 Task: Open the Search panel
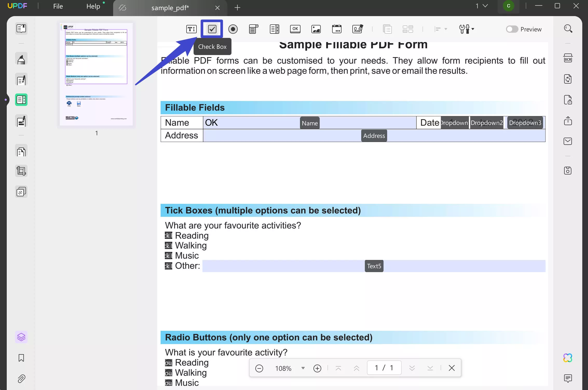568,29
